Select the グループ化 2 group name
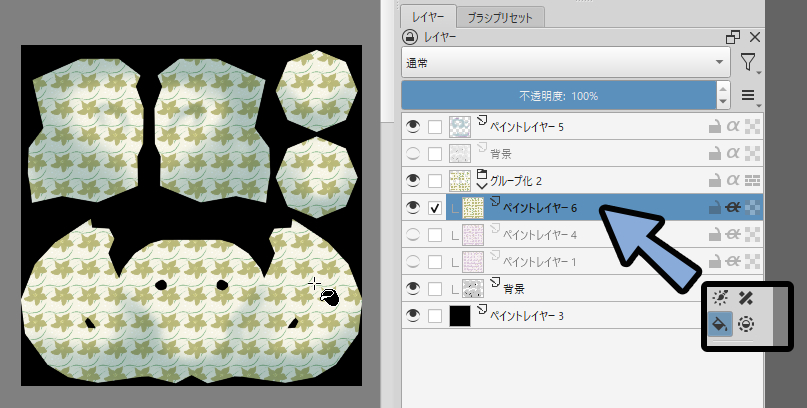 516,181
